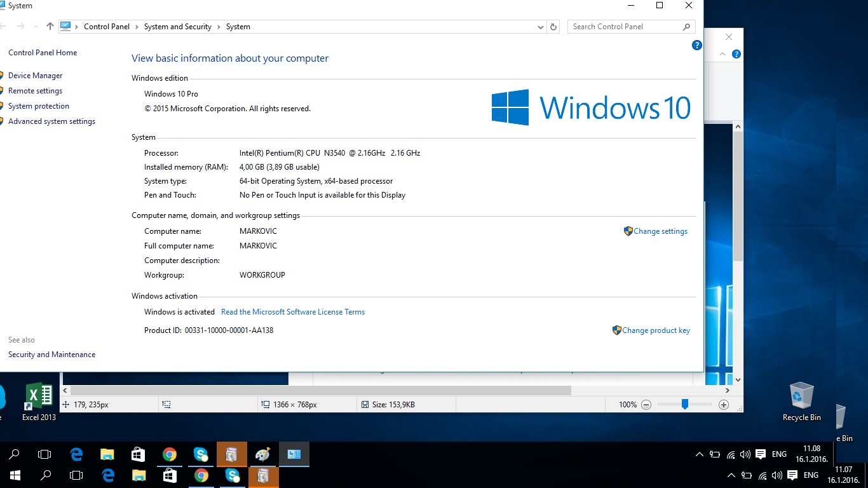
Task: Open the Wi-Fi icon beside the 11.08 clock
Action: point(730,454)
